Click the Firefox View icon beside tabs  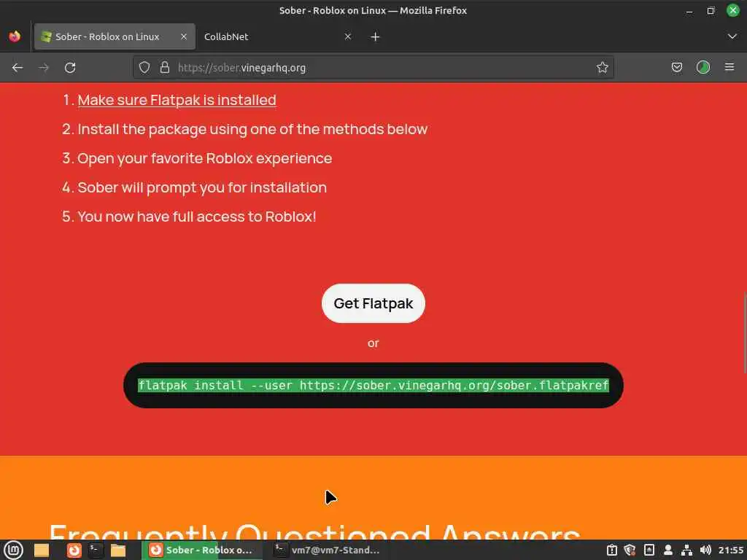(15, 36)
